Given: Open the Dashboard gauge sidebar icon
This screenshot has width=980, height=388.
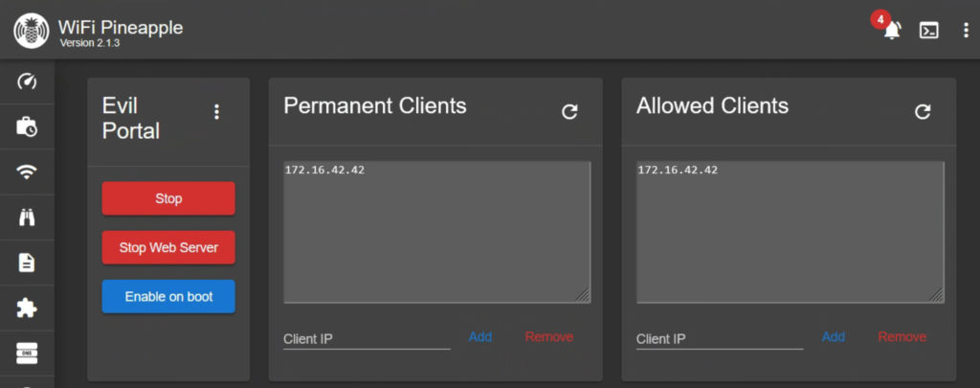Looking at the screenshot, I should click(27, 81).
